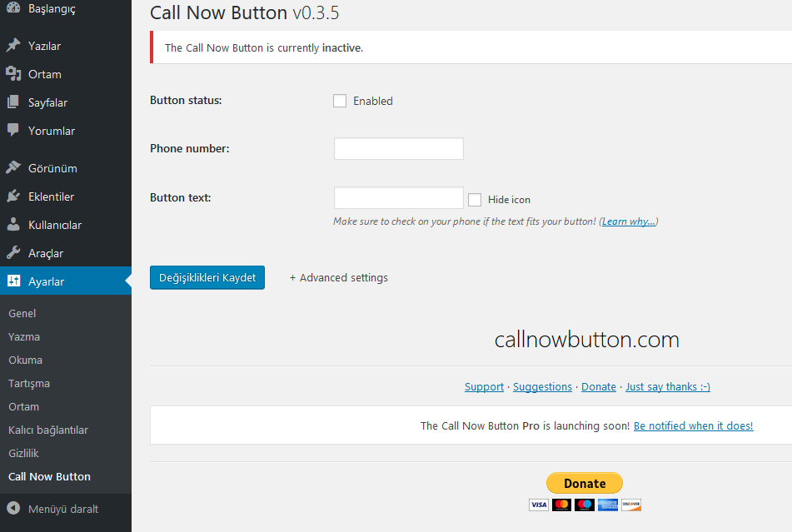Open the Ortam settings submenu item
792x532 pixels.
(x=24, y=406)
